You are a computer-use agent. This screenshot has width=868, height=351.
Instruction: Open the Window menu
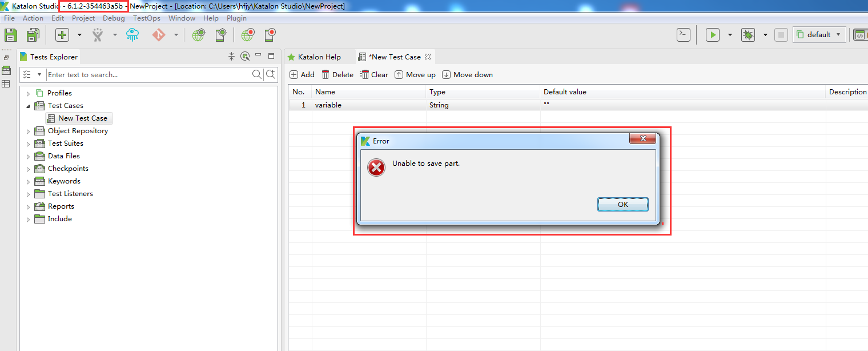(x=182, y=18)
